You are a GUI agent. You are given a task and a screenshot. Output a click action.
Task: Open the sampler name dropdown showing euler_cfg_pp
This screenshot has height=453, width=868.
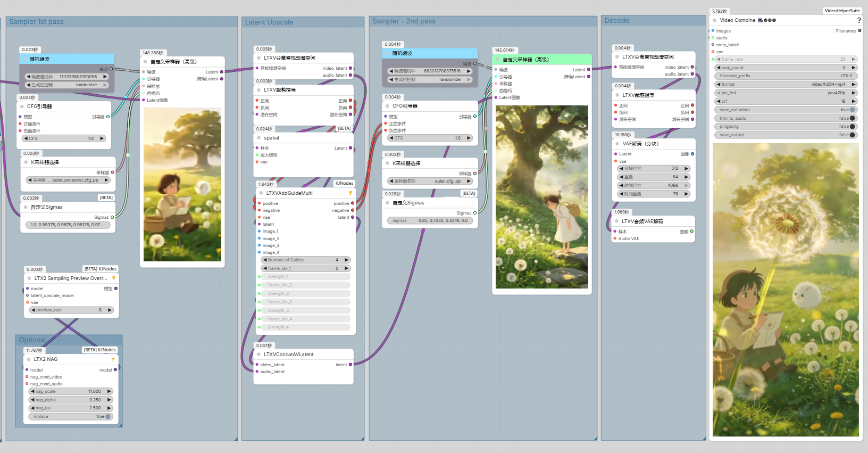(430, 181)
